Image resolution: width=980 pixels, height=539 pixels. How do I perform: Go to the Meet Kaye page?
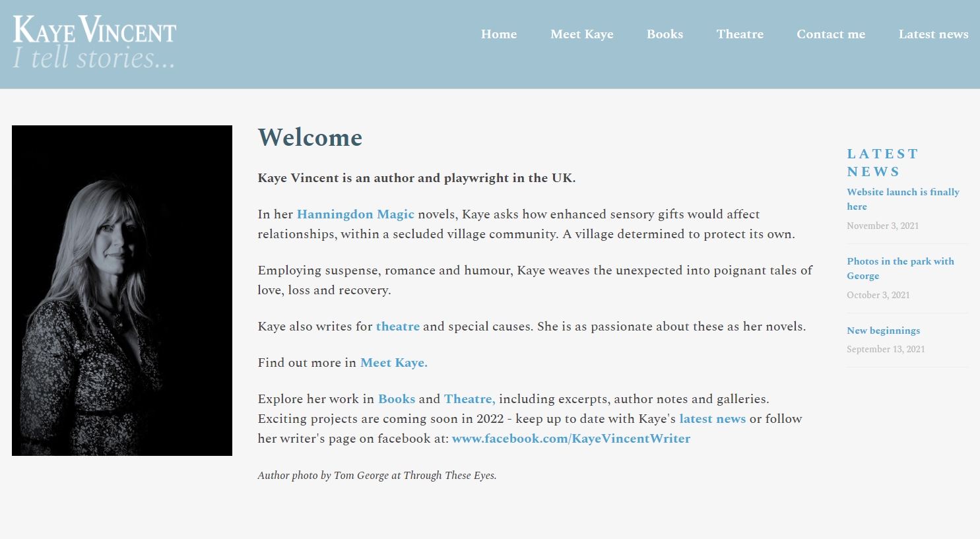pos(582,34)
